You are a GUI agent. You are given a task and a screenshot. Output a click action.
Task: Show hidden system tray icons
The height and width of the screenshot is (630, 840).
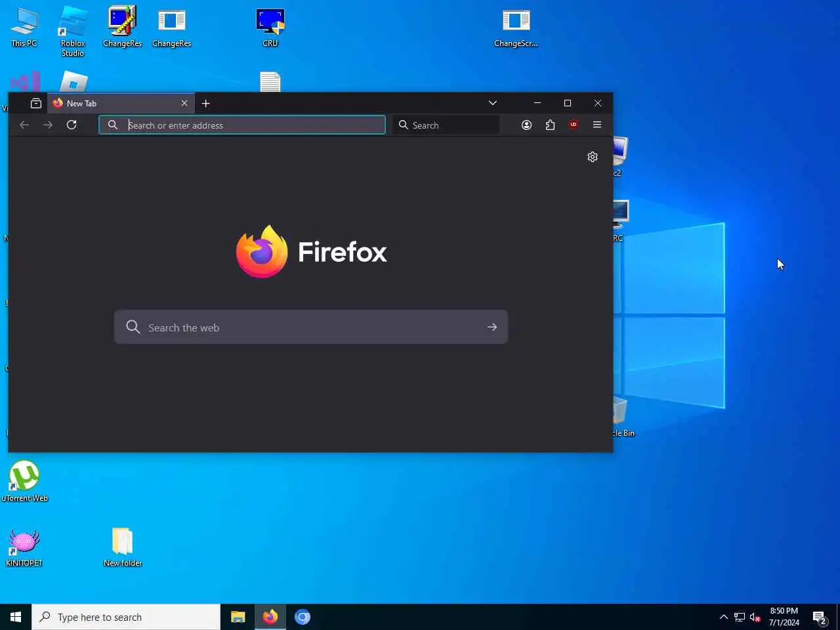(x=723, y=617)
